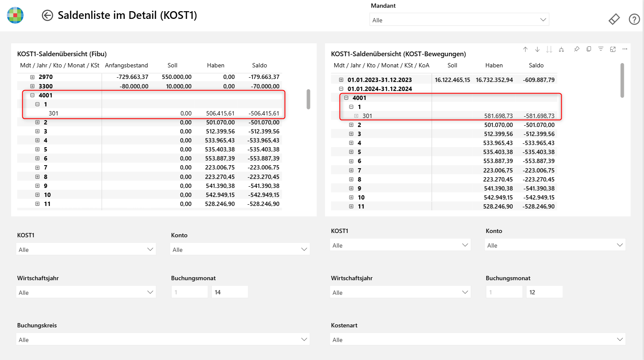Viewport: 644px width, 360px height.
Task: Click the Buchungsmonat end field showing 14
Action: (229, 292)
